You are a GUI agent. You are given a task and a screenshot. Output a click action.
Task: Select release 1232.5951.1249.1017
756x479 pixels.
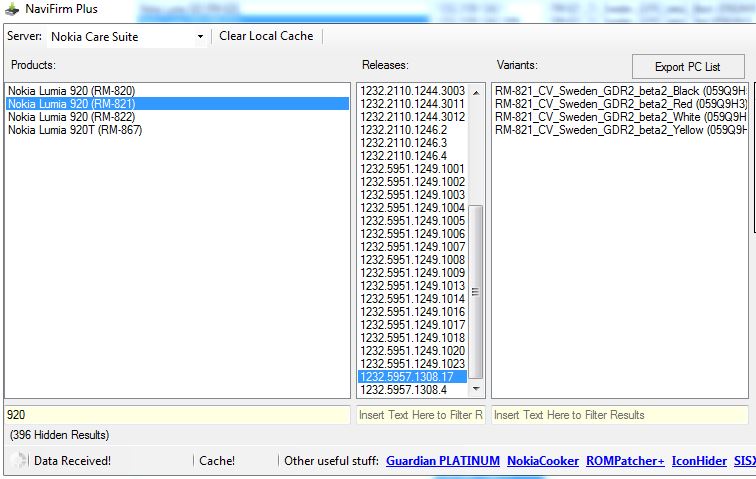coord(413,325)
